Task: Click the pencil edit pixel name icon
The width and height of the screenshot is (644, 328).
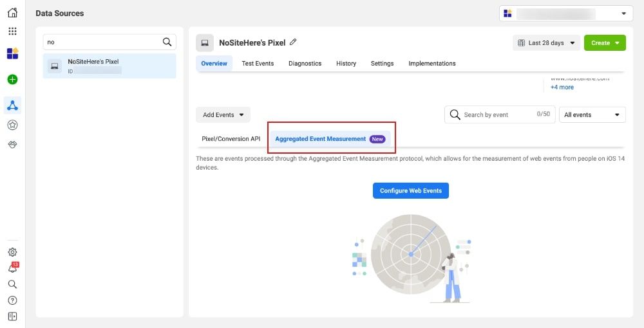Action: point(293,42)
